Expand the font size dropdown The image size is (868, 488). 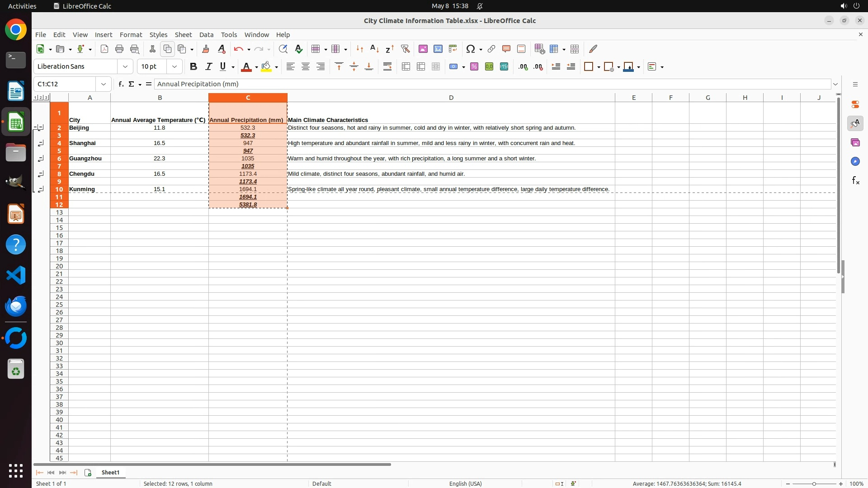[x=175, y=67]
